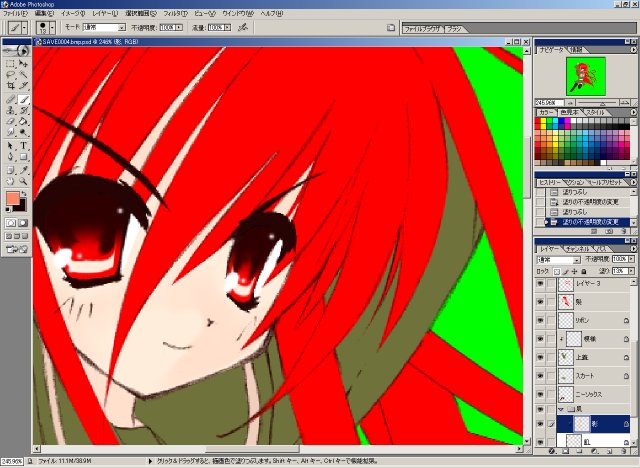Open the layer fill 塗り arrow
Image resolution: width=640 pixels, height=468 pixels.
(x=632, y=271)
